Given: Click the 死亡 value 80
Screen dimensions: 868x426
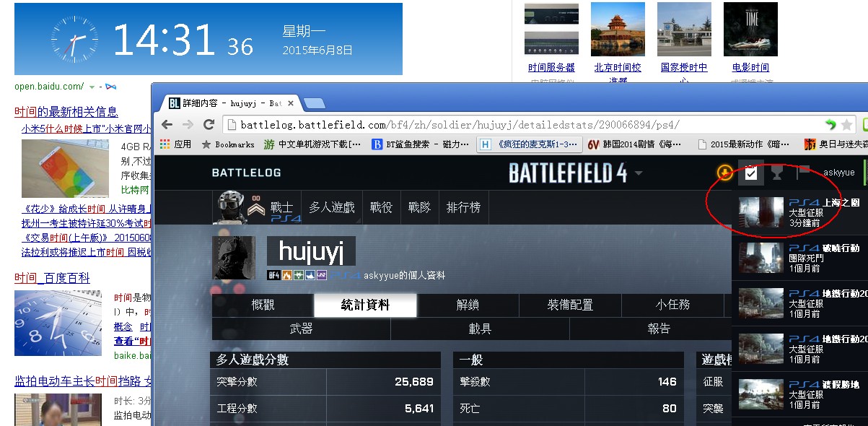Looking at the screenshot, I should tap(670, 409).
